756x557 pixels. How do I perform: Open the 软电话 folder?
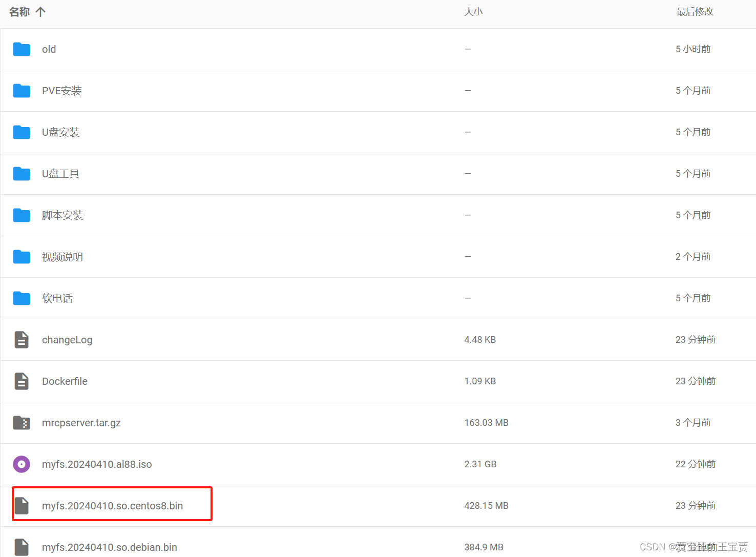(x=57, y=298)
